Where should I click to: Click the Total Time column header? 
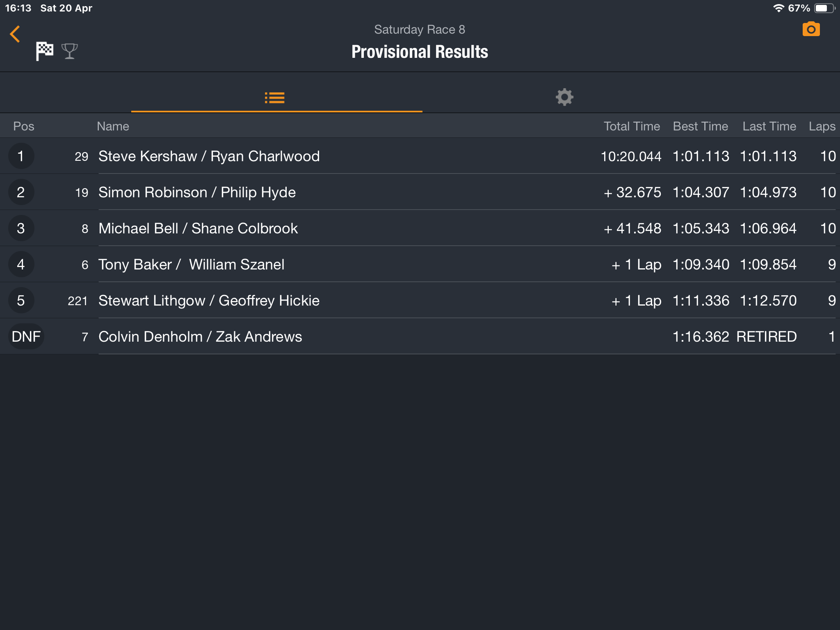point(632,126)
